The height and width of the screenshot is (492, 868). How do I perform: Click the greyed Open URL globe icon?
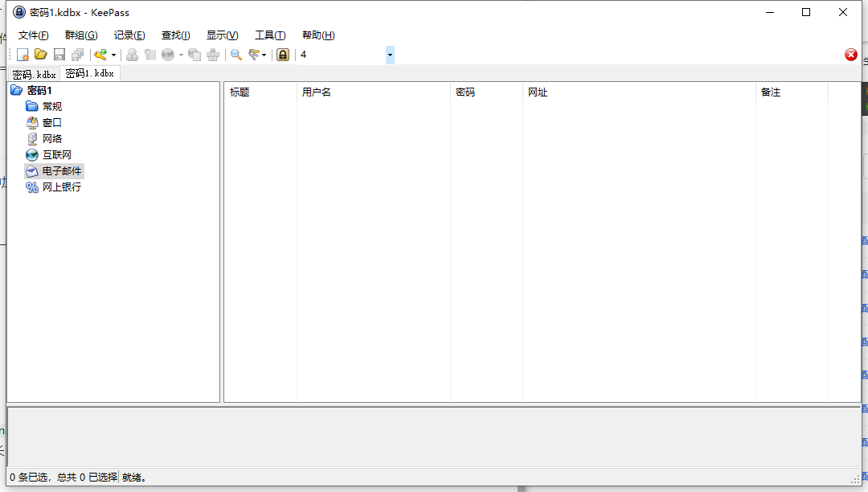point(168,54)
